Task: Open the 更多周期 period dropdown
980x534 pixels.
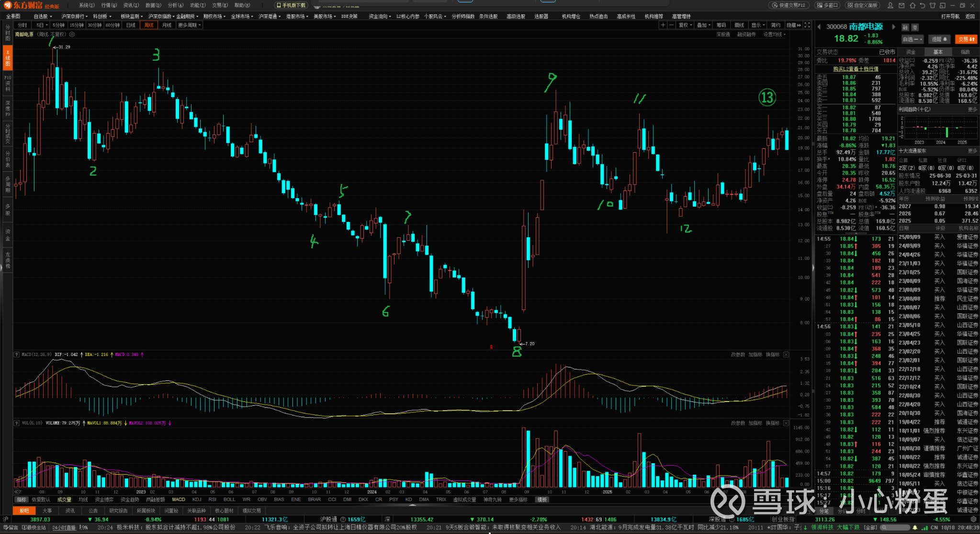Action: (189, 25)
